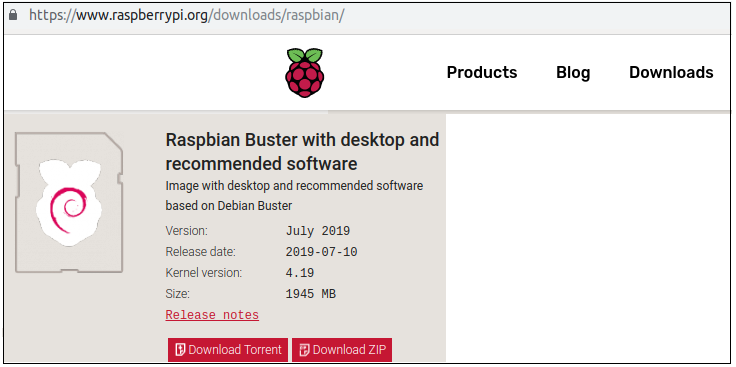Screen dimensions: 736x367
Task: Click the Raspbian Buster with desktop heading
Action: point(302,152)
